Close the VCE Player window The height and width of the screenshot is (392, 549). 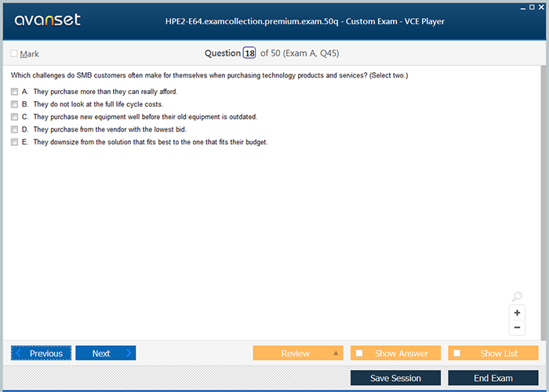[544, 6]
